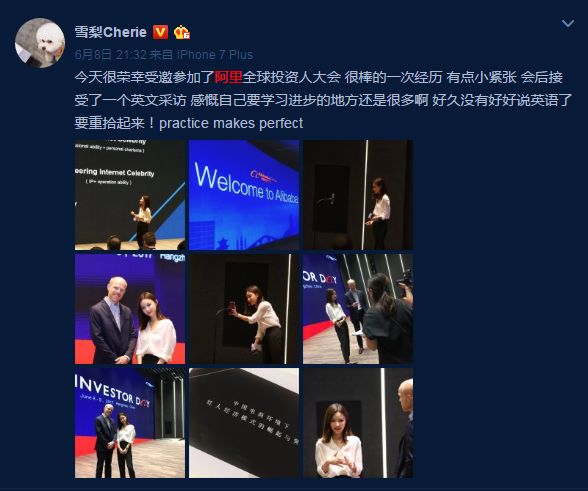
Task: Click the orange V verified badge
Action: [160, 32]
